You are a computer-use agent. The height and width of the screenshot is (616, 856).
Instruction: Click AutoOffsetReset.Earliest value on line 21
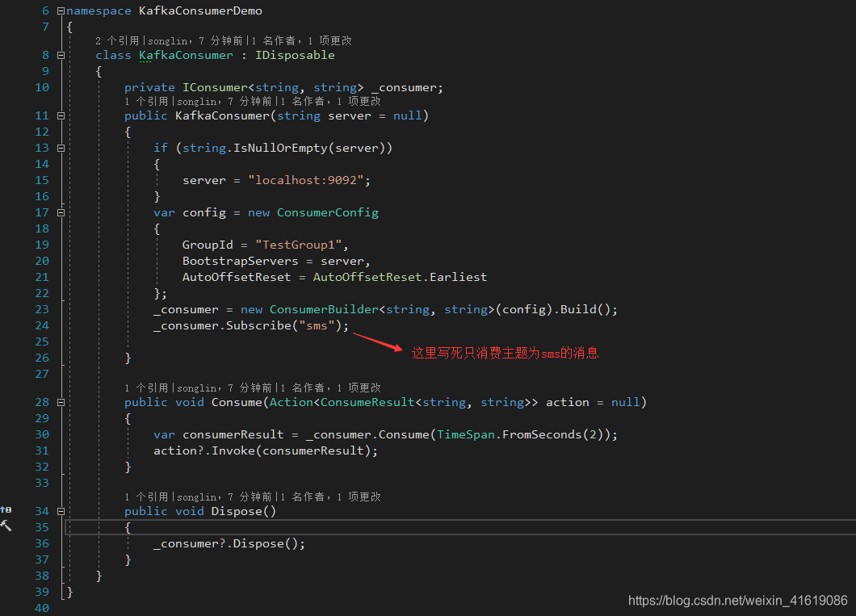400,277
